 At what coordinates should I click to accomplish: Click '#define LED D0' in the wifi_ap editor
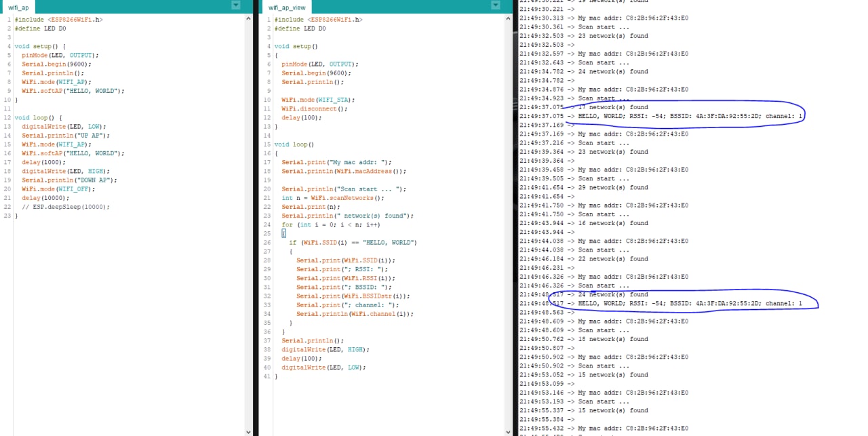(40, 28)
